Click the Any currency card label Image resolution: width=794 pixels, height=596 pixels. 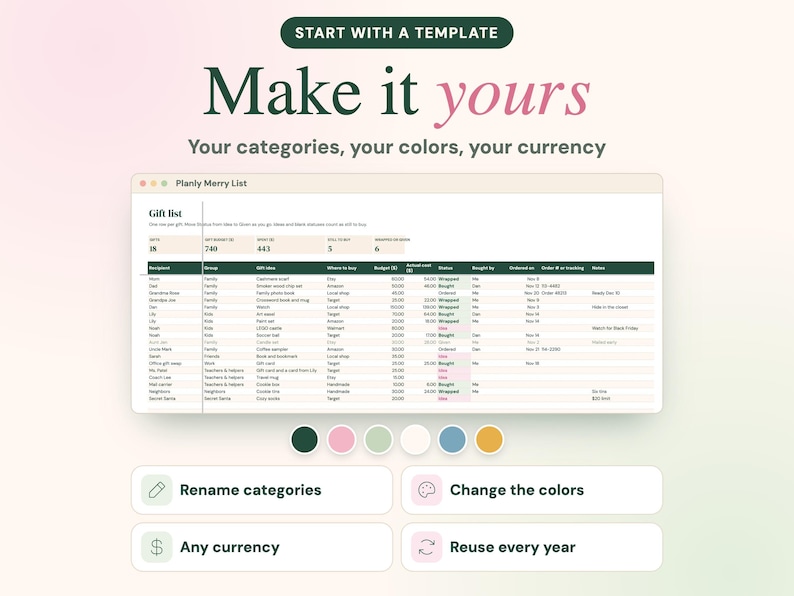coord(230,547)
